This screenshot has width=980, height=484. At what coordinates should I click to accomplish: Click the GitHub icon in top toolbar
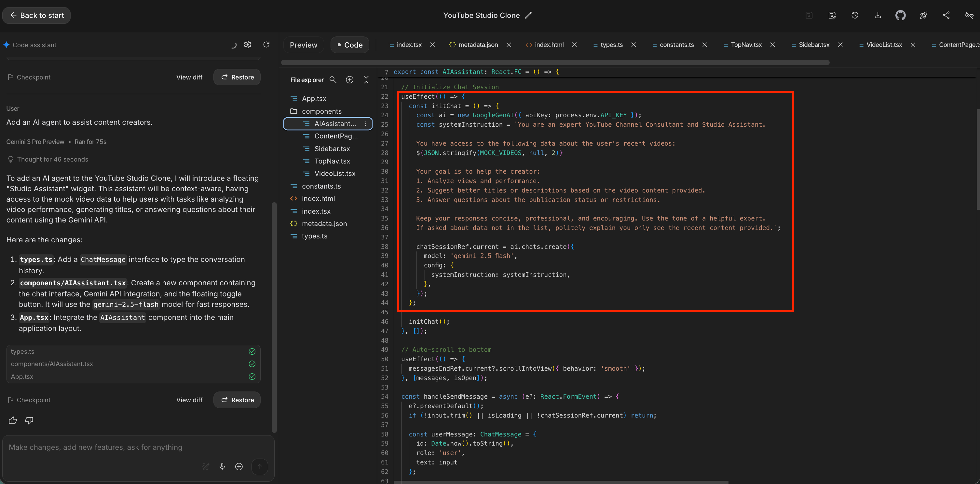(x=900, y=15)
